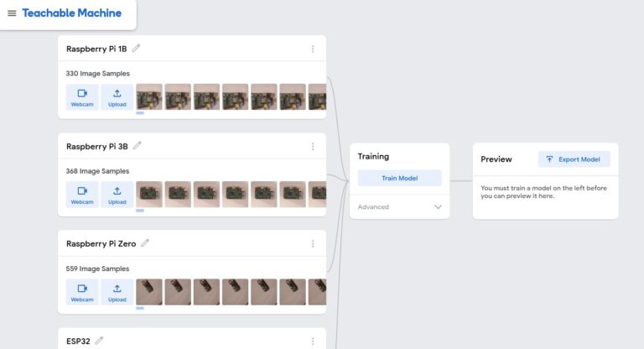The width and height of the screenshot is (644, 349).
Task: Select third Raspberry Pi Zero sample thumbnail
Action: [206, 292]
